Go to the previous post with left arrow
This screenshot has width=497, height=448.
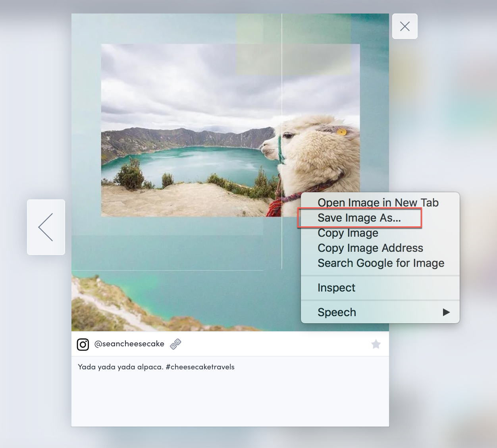pyautogui.click(x=46, y=227)
